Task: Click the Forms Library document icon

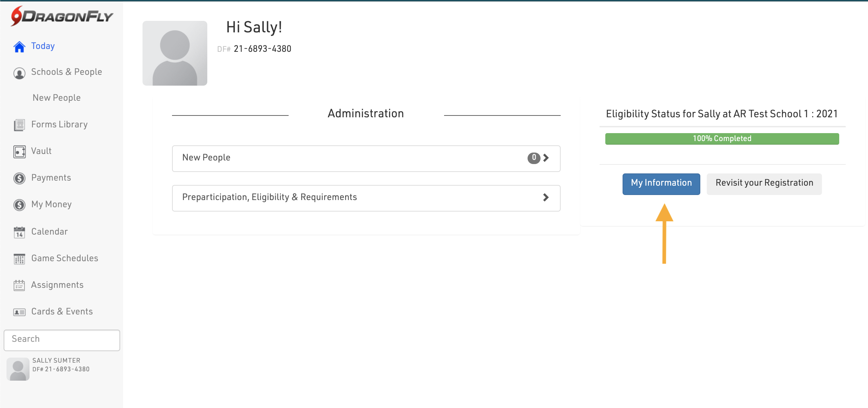Action: (x=19, y=125)
